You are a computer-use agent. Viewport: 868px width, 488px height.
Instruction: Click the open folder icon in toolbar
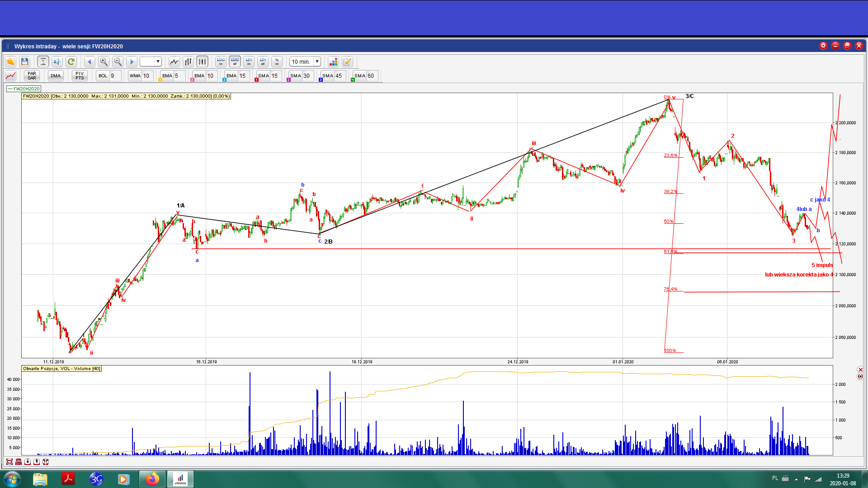coord(10,61)
